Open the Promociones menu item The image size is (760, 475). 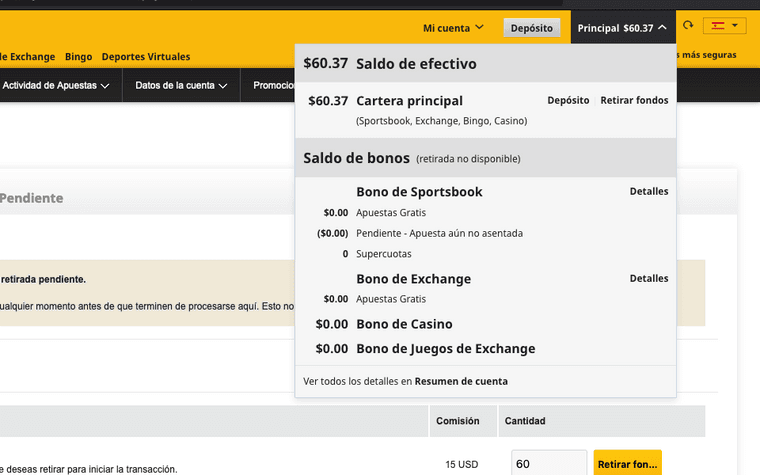273,86
